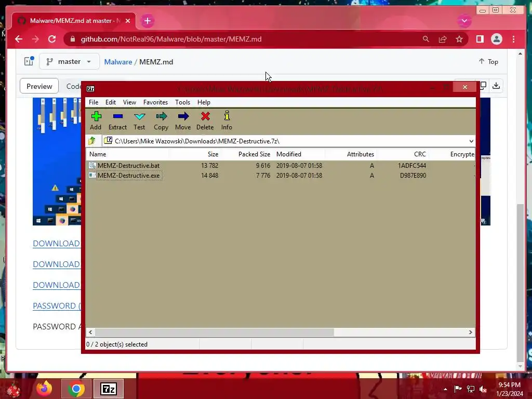Image resolution: width=532 pixels, height=399 pixels.
Task: Reload the GitHub page
Action: 52,39
